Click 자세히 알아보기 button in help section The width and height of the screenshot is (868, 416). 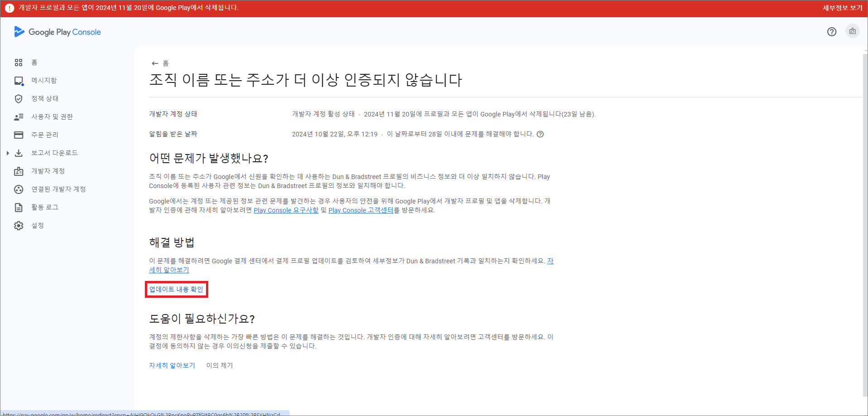pos(172,365)
